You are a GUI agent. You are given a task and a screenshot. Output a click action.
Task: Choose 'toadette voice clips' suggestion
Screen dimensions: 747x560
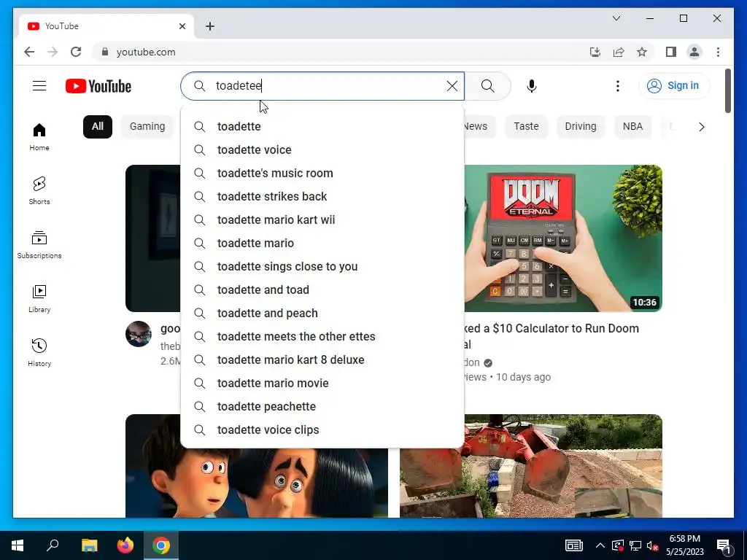click(322, 430)
